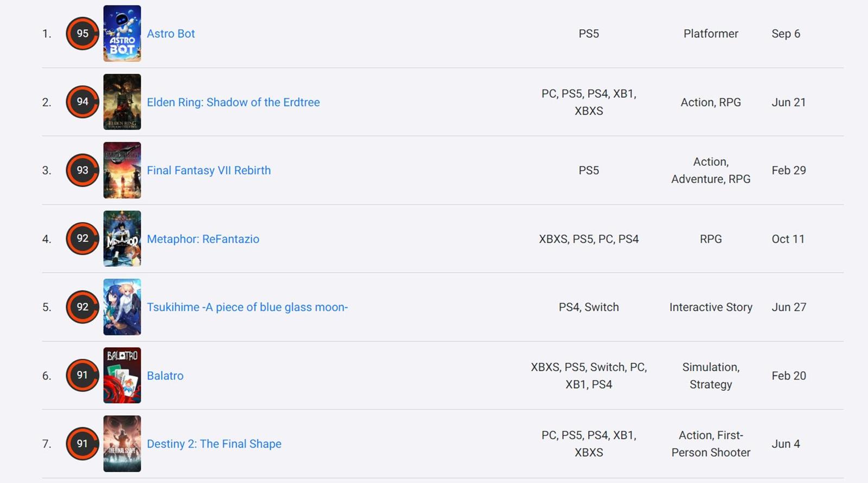Click the 91 score badge beside Balatro
Screen dimensions: 868x483
tap(82, 375)
